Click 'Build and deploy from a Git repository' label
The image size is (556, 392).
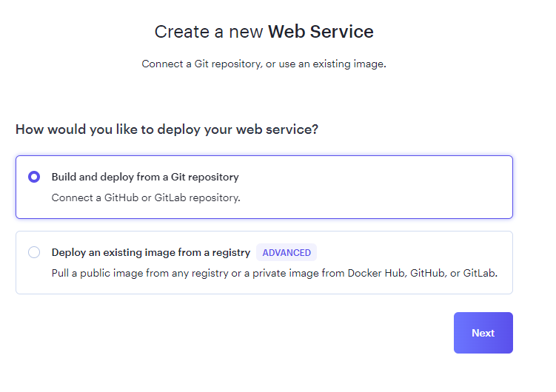[x=145, y=177]
